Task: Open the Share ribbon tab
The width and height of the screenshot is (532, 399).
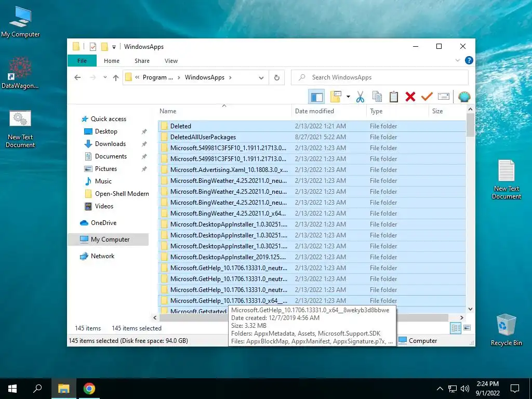Action: [142, 61]
